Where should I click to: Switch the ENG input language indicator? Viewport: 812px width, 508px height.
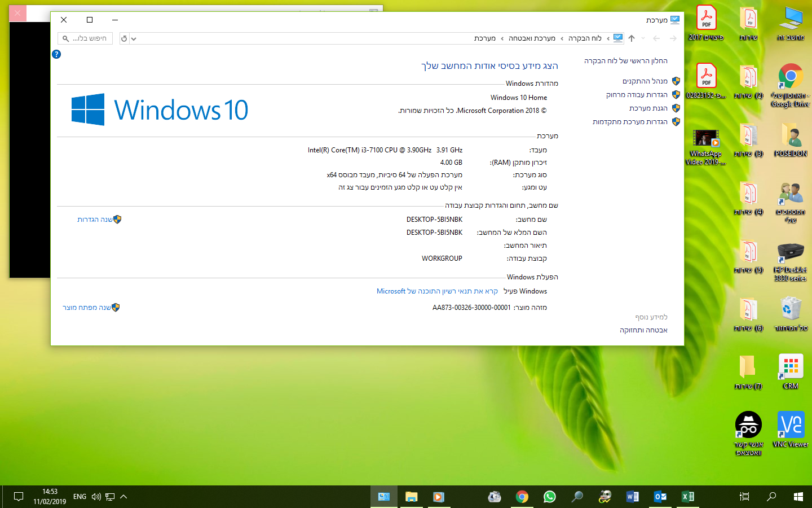coord(80,497)
